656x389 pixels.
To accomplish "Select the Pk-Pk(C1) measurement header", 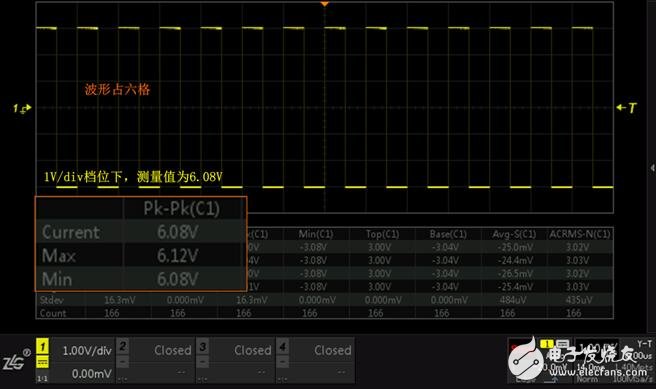I will [182, 208].
